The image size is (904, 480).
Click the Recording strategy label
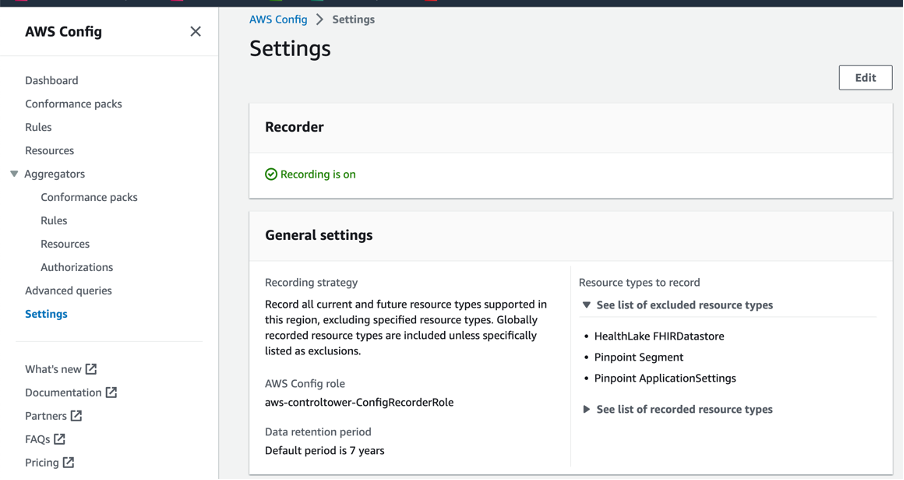point(311,282)
